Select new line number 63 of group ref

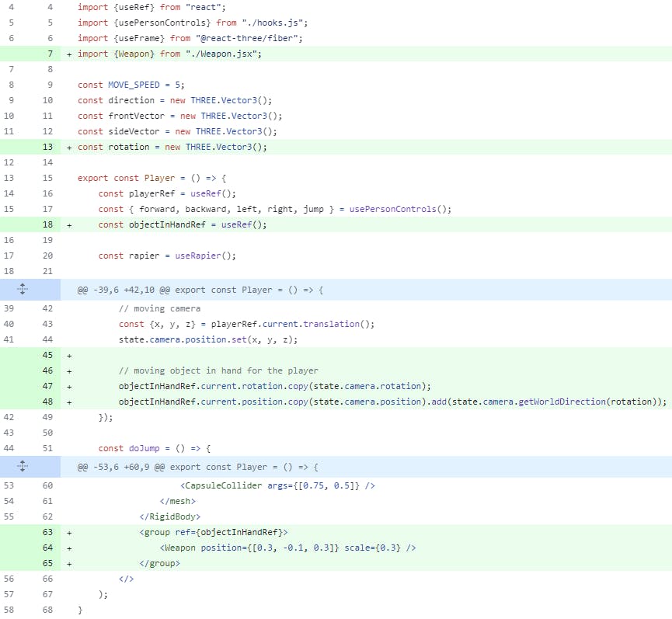click(48, 532)
